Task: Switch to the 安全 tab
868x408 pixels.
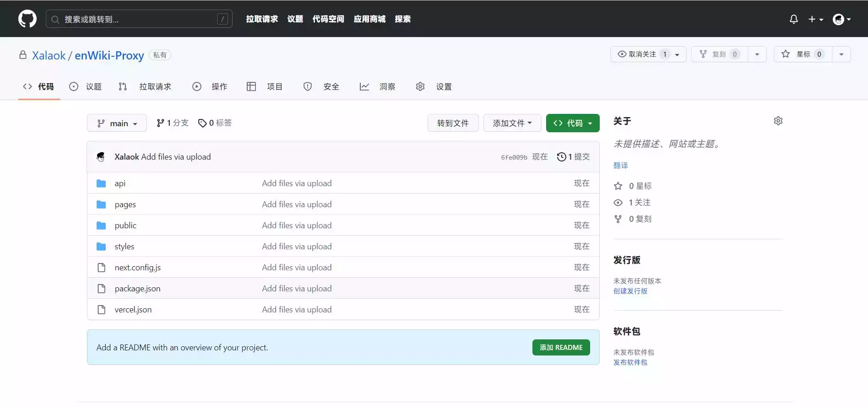Action: tap(321, 86)
